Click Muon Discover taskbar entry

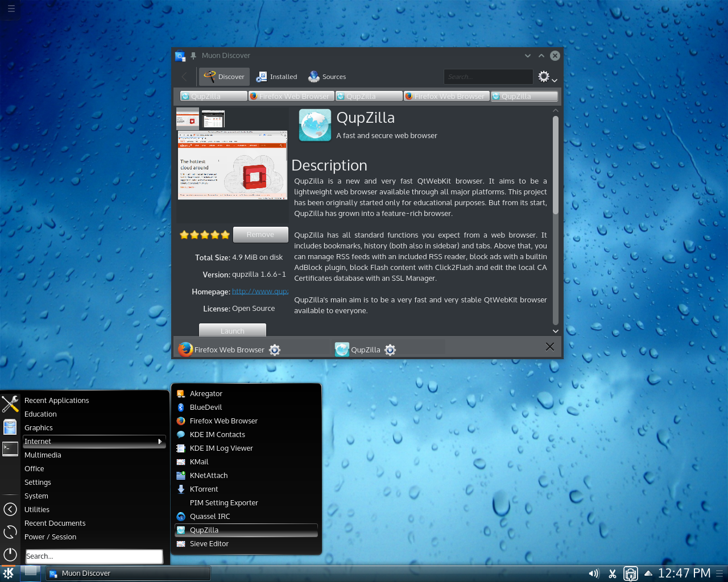pos(129,573)
